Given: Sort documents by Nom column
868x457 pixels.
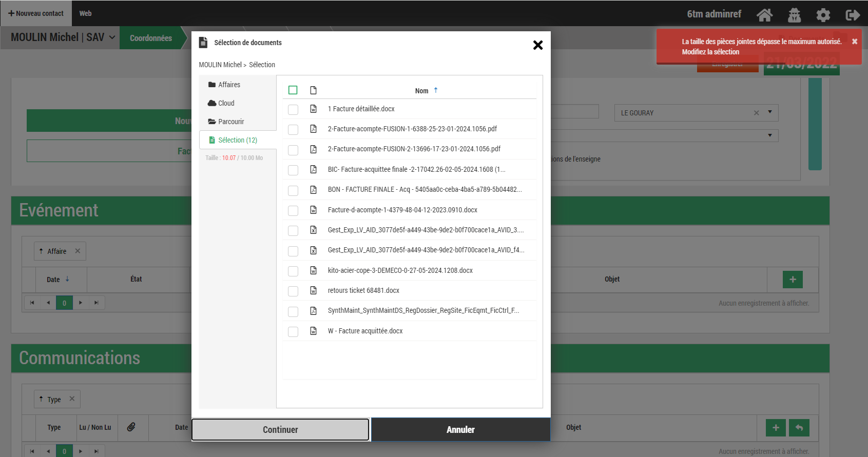Looking at the screenshot, I should tap(422, 91).
